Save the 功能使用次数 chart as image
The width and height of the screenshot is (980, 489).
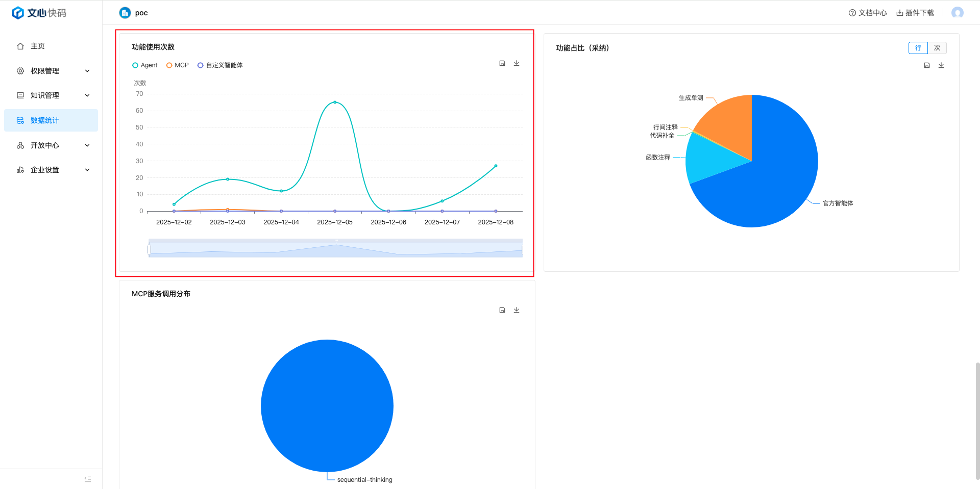[x=502, y=63]
